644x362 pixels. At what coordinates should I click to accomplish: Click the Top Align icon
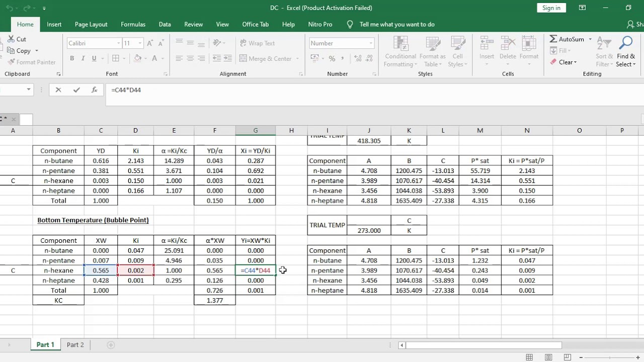pos(179,43)
